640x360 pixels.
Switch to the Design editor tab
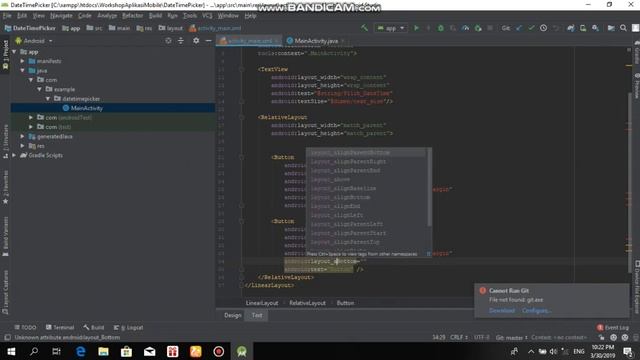click(x=232, y=315)
